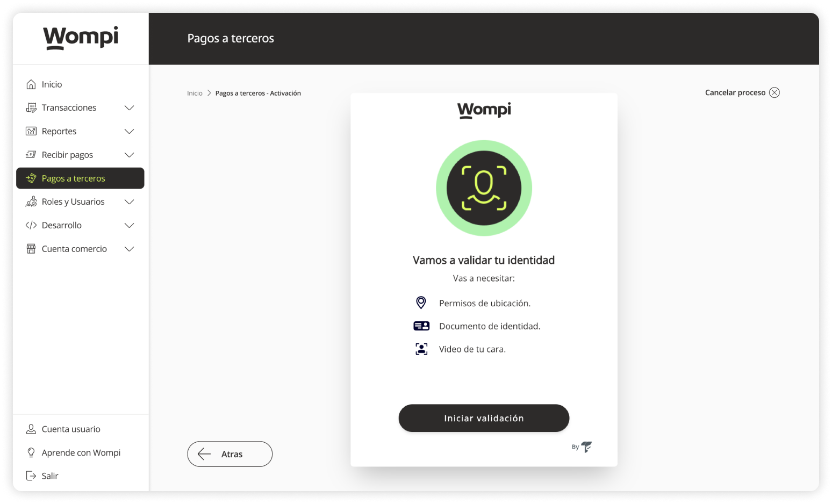Select the Transacciones document icon
Screen dimensions: 832x504
pyautogui.click(x=32, y=107)
